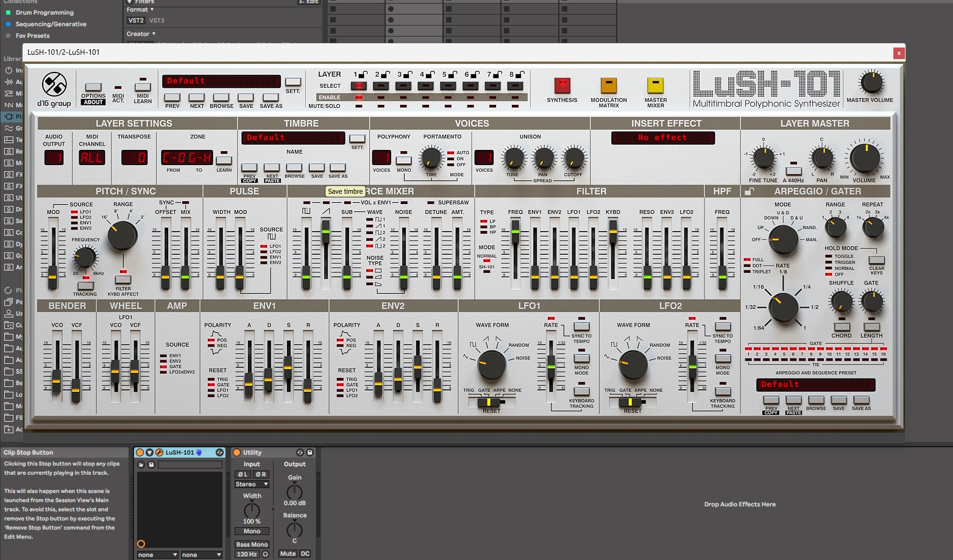Click the Bass Mono audition headphone icon
Screen dimensions: 953x560
pos(265,554)
